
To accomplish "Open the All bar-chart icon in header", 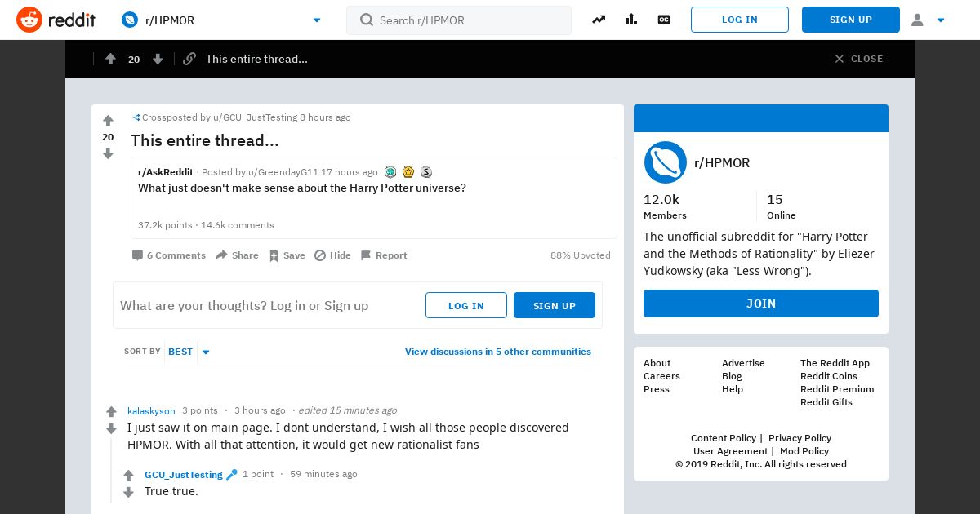I will (x=631, y=20).
